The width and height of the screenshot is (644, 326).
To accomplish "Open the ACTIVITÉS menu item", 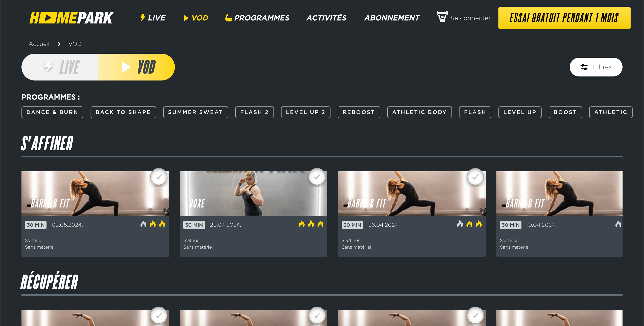I will point(326,18).
